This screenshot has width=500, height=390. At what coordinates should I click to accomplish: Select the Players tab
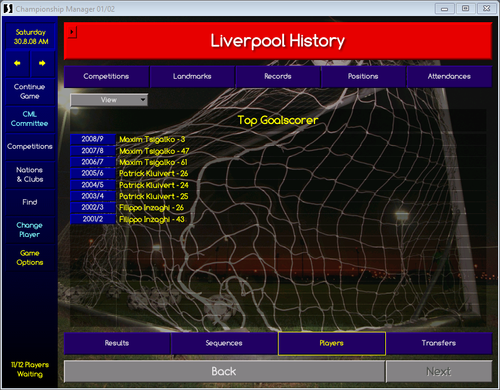(x=332, y=343)
